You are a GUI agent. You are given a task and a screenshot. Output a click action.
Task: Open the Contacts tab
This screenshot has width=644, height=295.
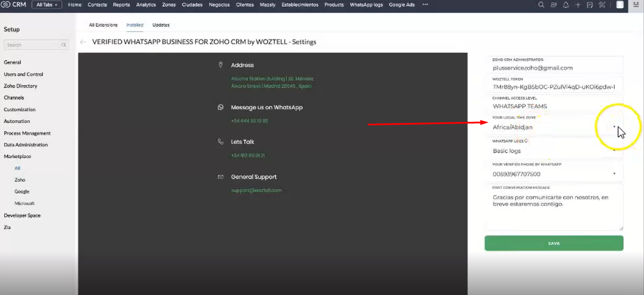pyautogui.click(x=98, y=5)
